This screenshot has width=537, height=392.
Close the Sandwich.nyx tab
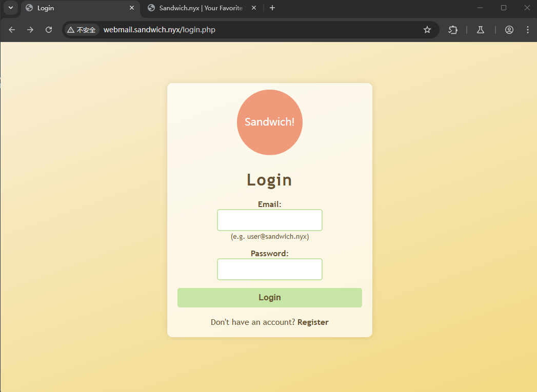[x=254, y=8]
